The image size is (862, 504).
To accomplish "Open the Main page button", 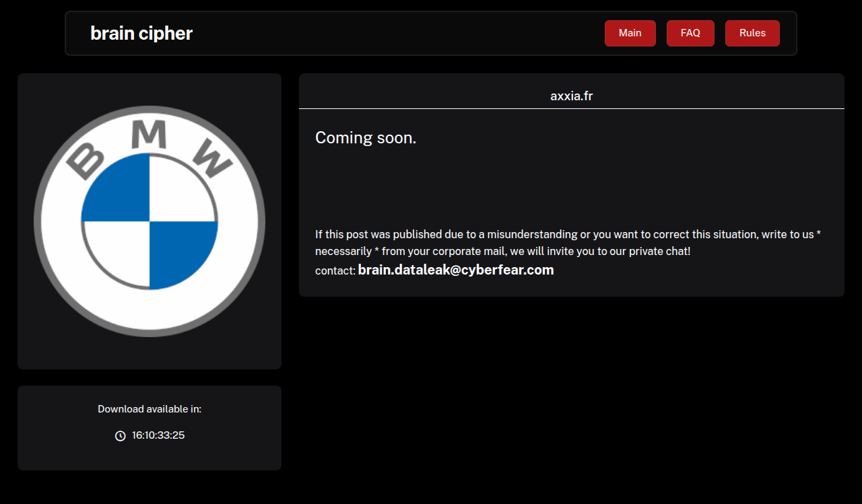I will [x=630, y=33].
